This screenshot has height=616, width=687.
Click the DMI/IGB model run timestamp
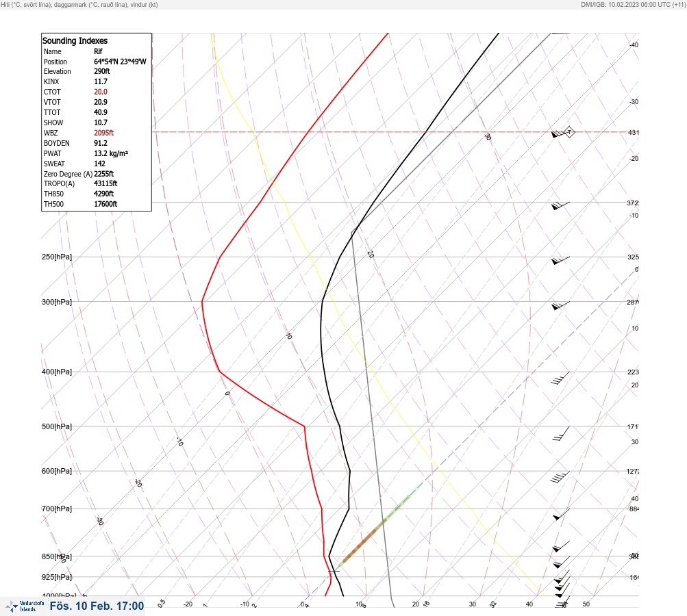(633, 4)
